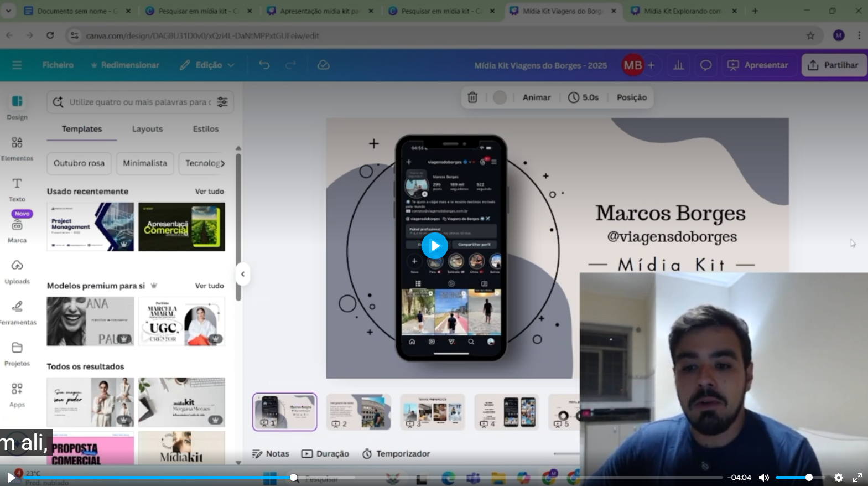
Task: Open the template search filter options icon
Action: pyautogui.click(x=222, y=102)
